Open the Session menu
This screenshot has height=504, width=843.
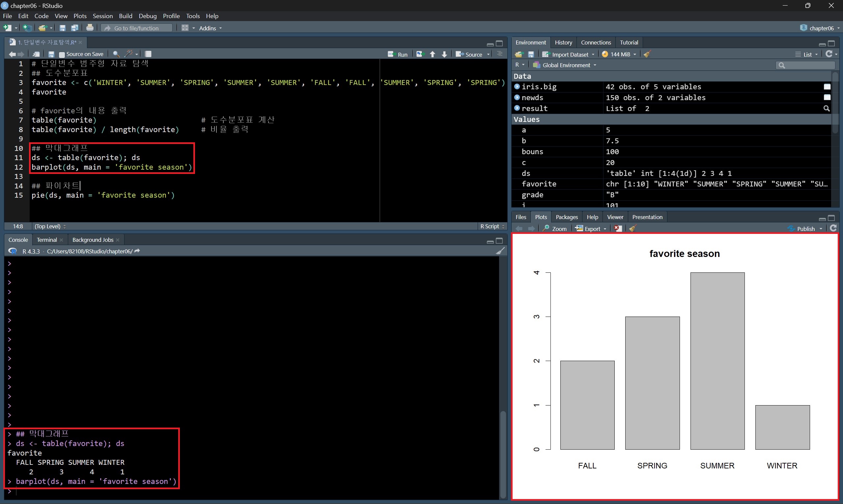pos(102,16)
